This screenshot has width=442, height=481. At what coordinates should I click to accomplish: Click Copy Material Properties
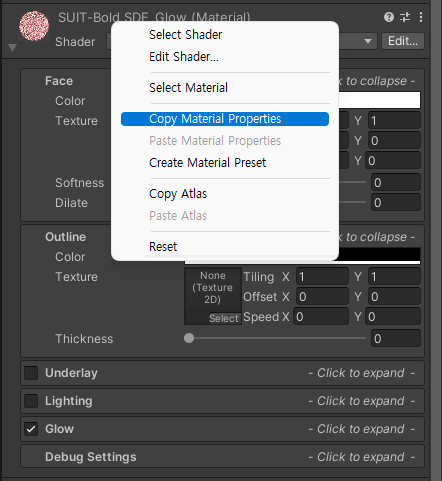click(x=225, y=119)
